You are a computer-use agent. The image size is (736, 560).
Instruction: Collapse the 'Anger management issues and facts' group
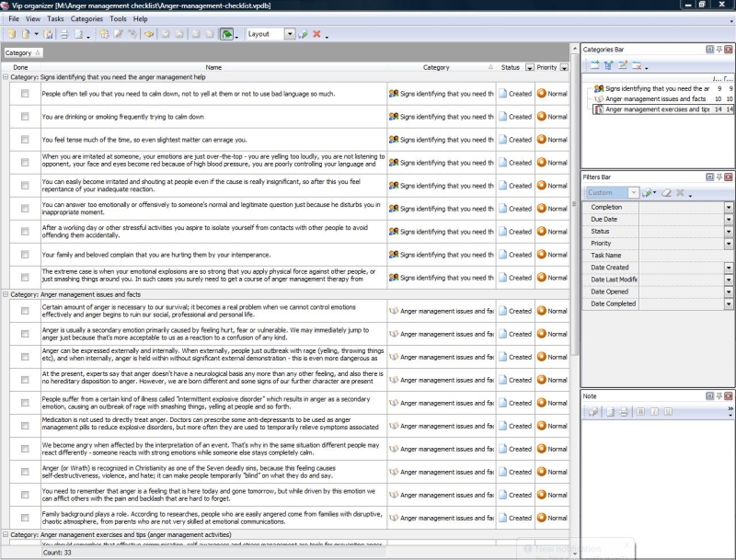pyautogui.click(x=6, y=294)
